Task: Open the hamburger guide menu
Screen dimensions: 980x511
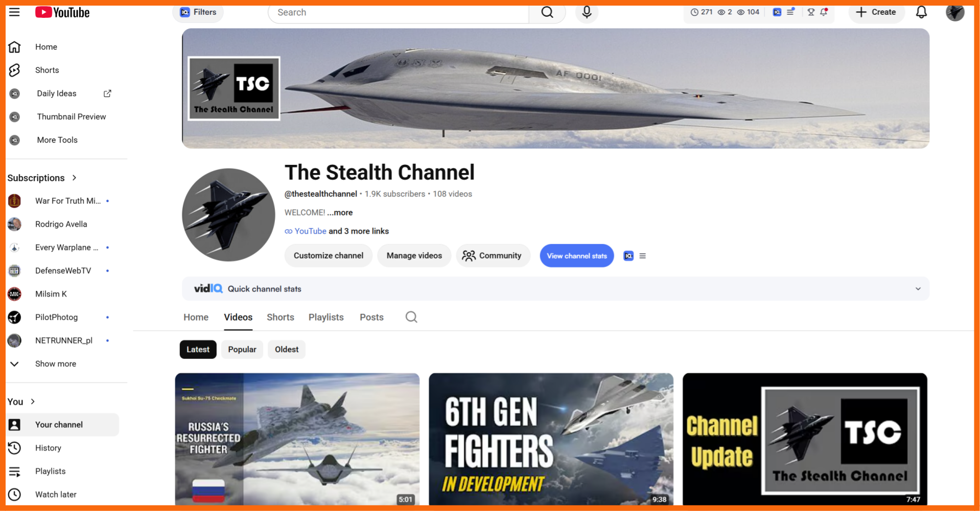Action: click(14, 12)
